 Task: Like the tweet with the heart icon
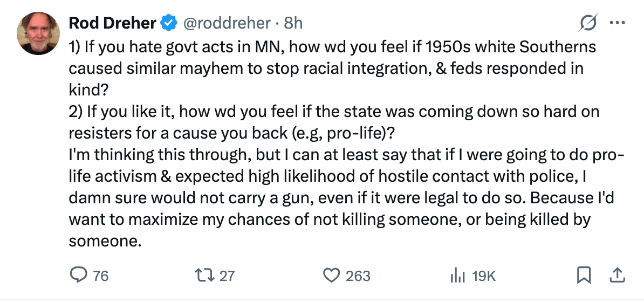(330, 276)
